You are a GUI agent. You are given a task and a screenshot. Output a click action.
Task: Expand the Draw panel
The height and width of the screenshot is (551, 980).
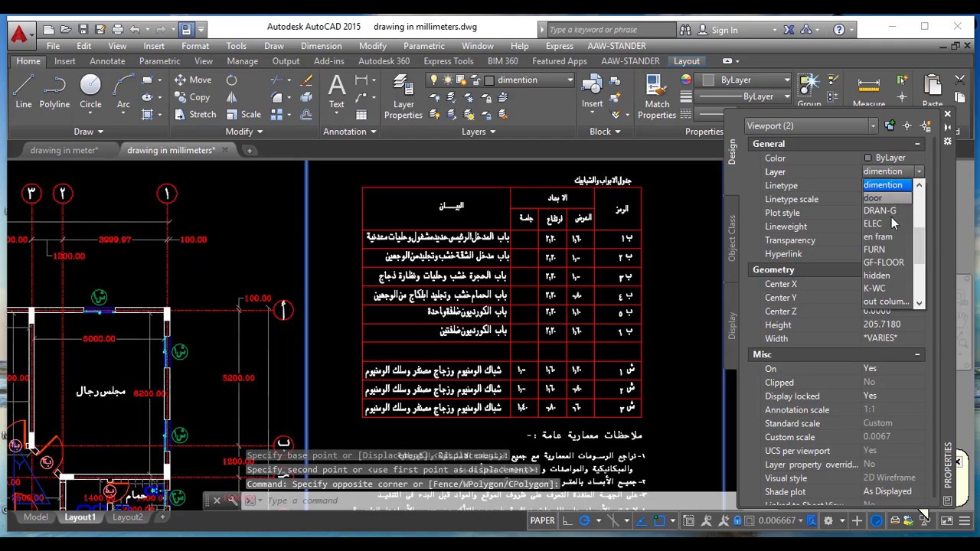(x=88, y=132)
